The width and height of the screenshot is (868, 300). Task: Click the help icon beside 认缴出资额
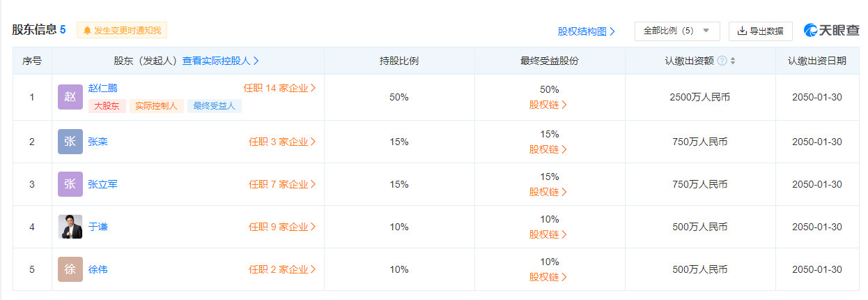click(722, 61)
